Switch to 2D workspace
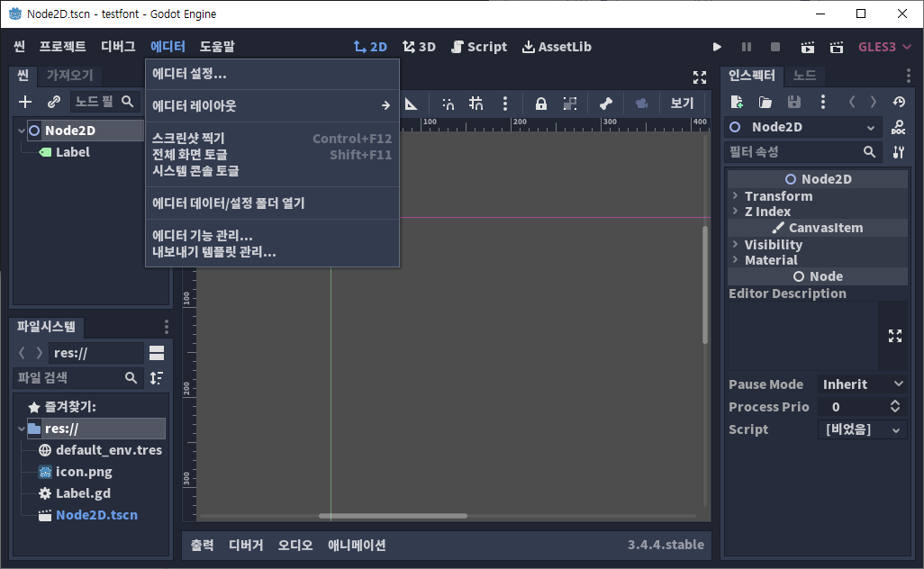924x569 pixels. coord(370,47)
